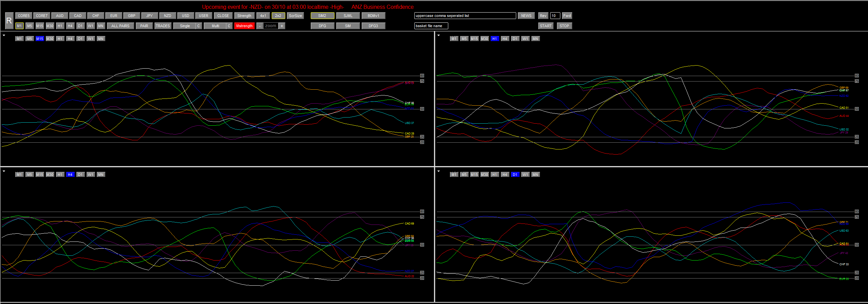Filter by USD currency
The width and height of the screenshot is (868, 304).
186,16
